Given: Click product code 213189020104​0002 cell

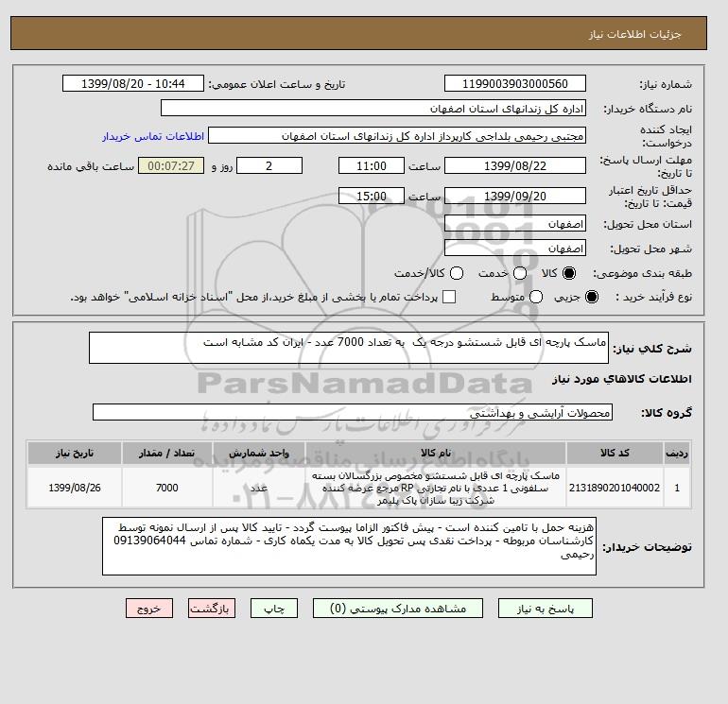Looking at the screenshot, I should 615,488.
